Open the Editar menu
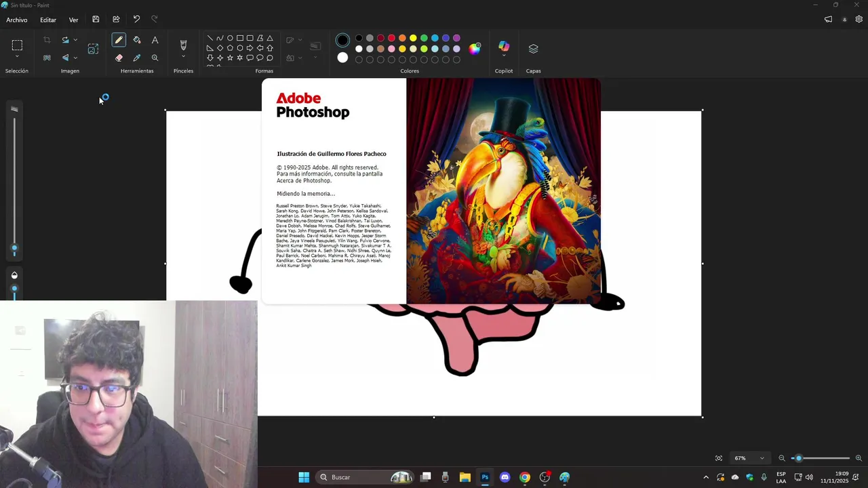 pyautogui.click(x=48, y=20)
